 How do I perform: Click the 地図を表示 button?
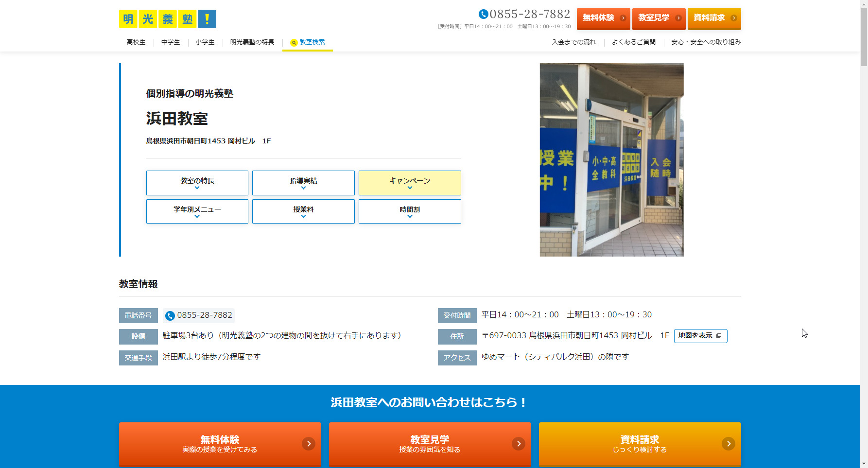[x=701, y=336]
